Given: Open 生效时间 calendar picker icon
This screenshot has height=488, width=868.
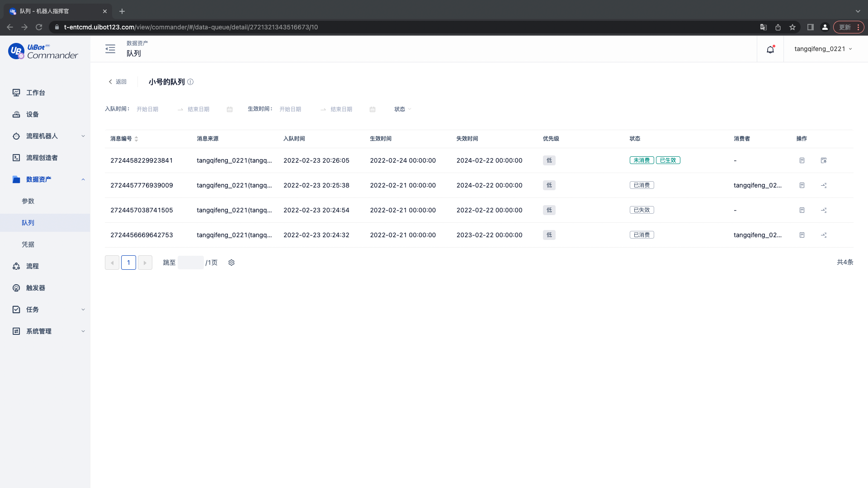Looking at the screenshot, I should click(x=373, y=109).
